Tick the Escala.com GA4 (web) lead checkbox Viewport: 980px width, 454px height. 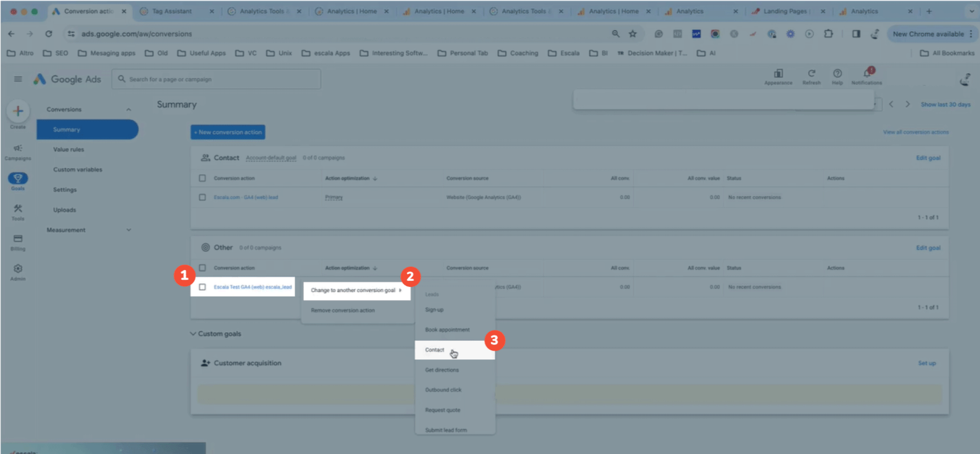(x=203, y=197)
